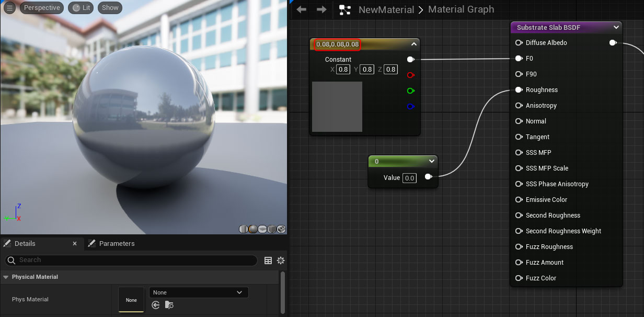Toggle preview on the Diffuse Albedo pin
Viewport: 644px width, 317px height.
612,42
